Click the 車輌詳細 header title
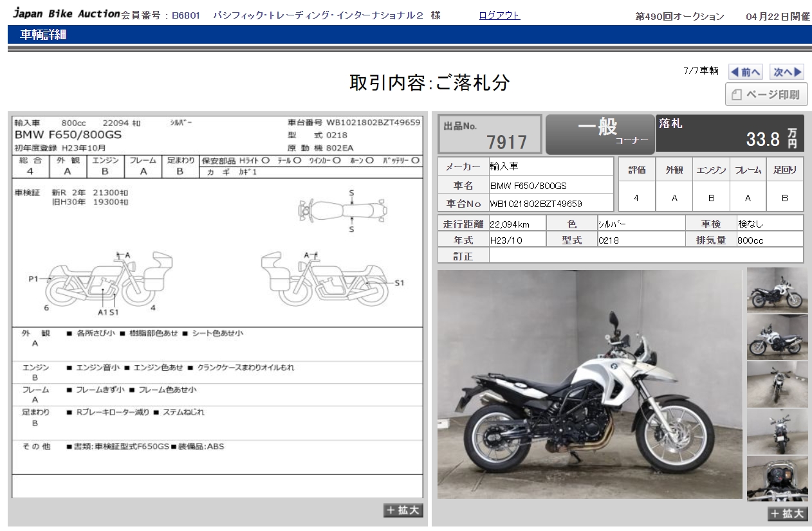 43,35
